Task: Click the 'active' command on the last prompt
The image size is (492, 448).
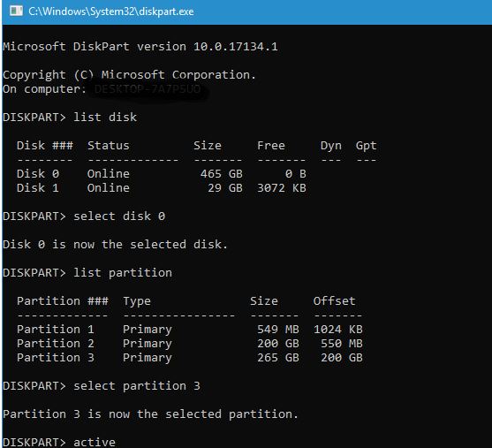Action: click(95, 442)
